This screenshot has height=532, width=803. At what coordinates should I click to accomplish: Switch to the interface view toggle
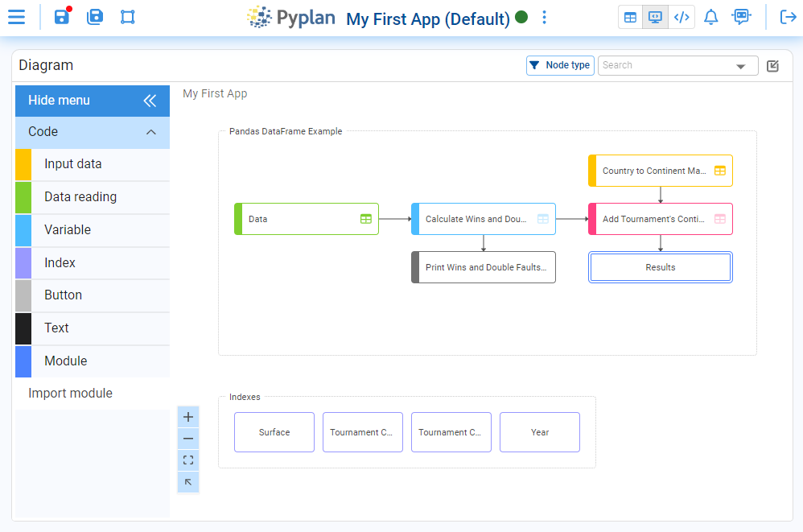[x=631, y=17]
